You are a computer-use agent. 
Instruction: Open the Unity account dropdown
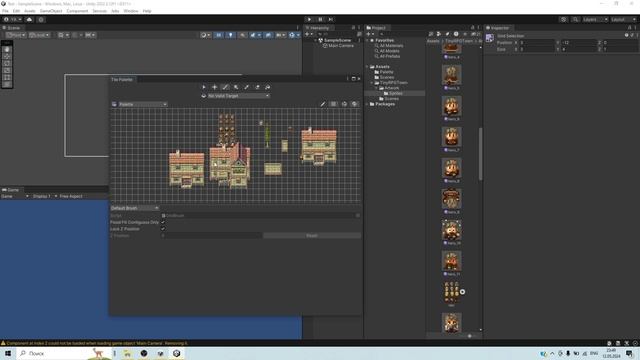tap(12, 19)
